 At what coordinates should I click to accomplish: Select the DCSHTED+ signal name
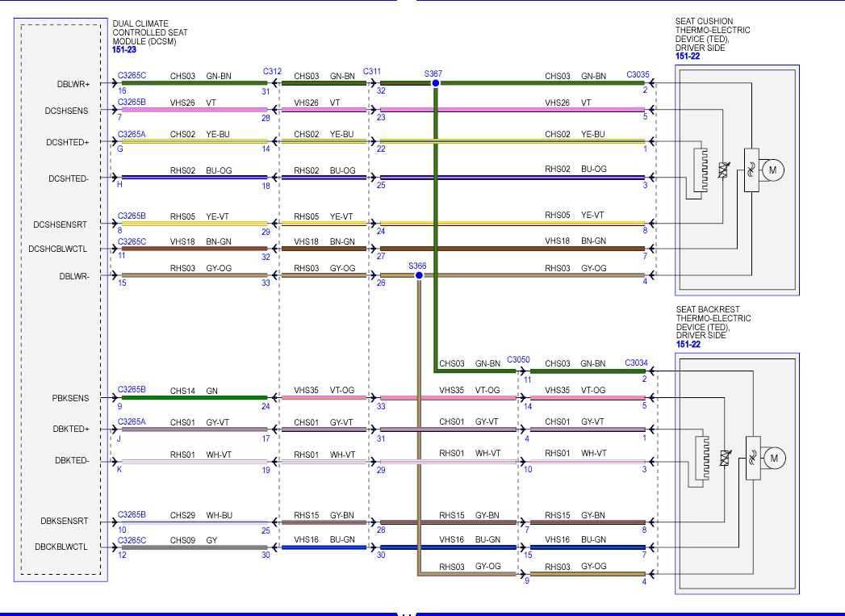pos(67,142)
